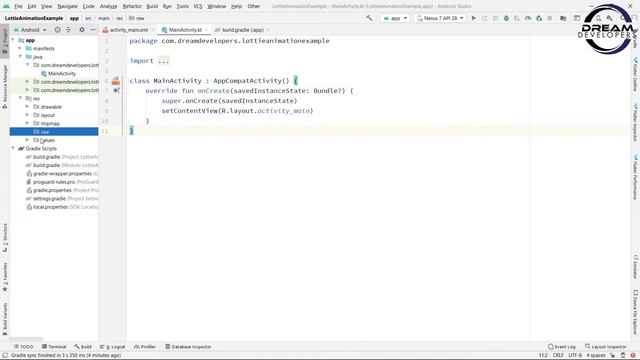Collapse the java folder
The image size is (640, 360).
(20, 56)
